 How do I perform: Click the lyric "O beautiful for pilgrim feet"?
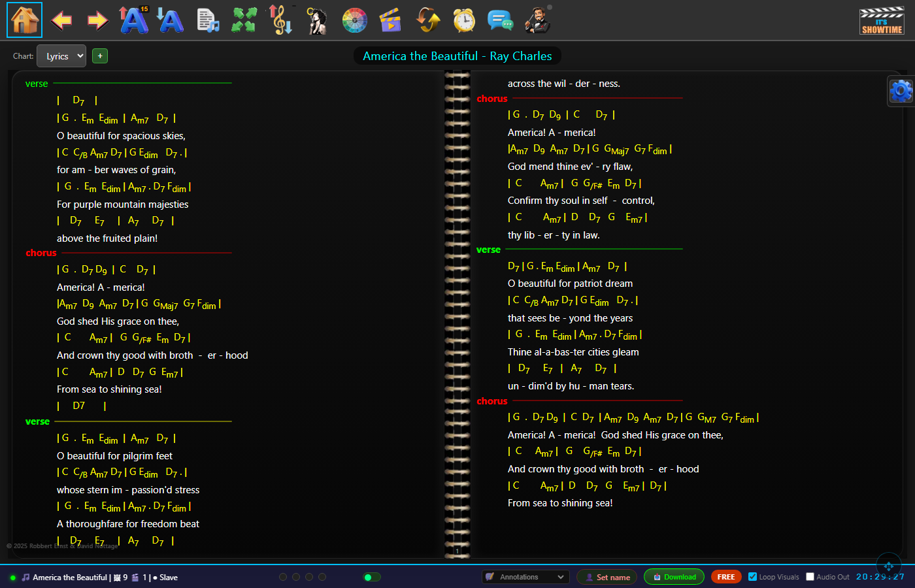115,456
